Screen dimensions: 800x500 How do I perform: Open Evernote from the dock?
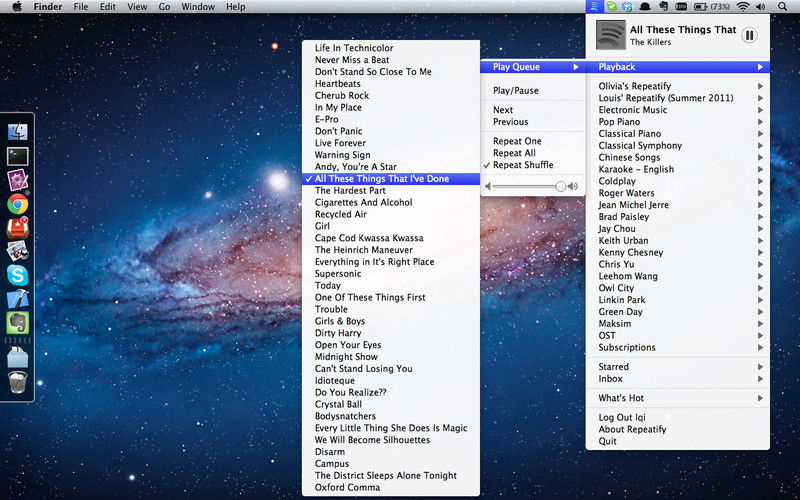tap(17, 323)
